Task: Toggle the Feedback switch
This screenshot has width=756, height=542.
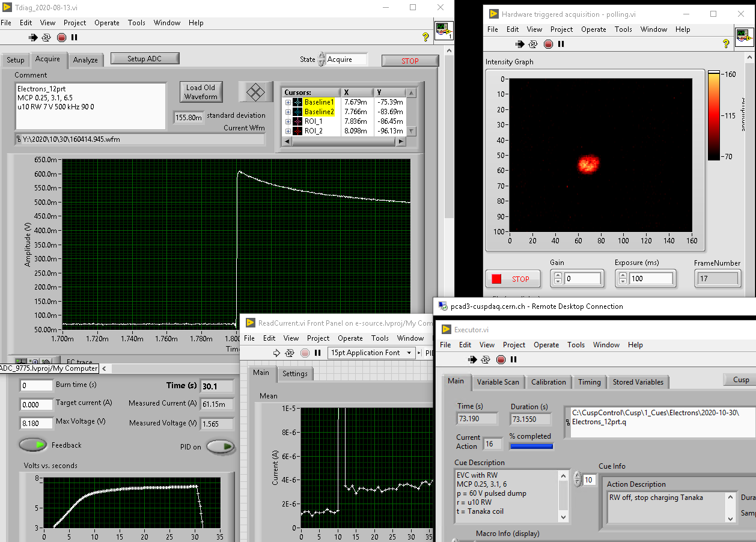Action: coord(32,445)
